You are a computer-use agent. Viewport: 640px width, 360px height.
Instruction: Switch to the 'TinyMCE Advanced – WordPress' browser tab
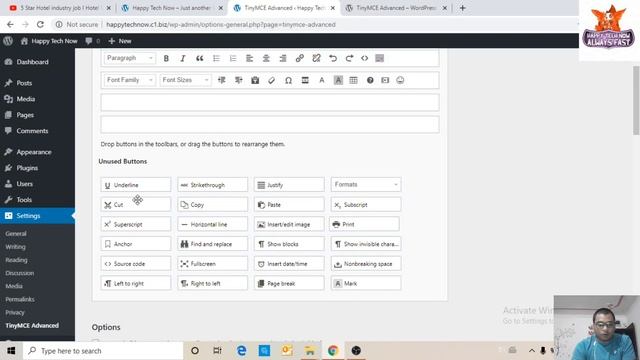click(x=396, y=8)
